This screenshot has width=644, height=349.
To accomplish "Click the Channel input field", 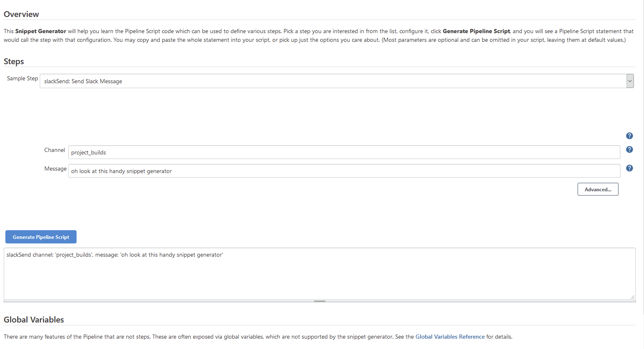I will pyautogui.click(x=344, y=152).
